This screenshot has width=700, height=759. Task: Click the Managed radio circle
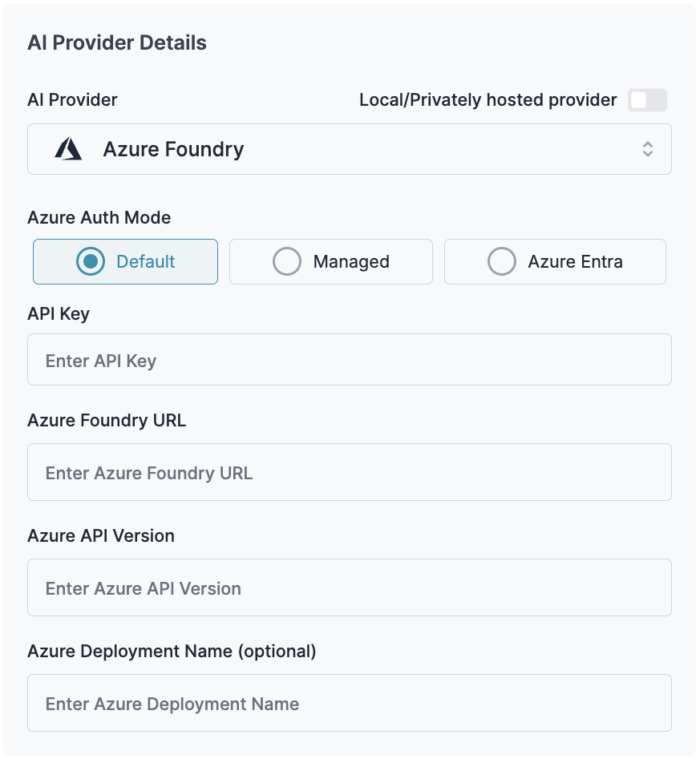287,261
